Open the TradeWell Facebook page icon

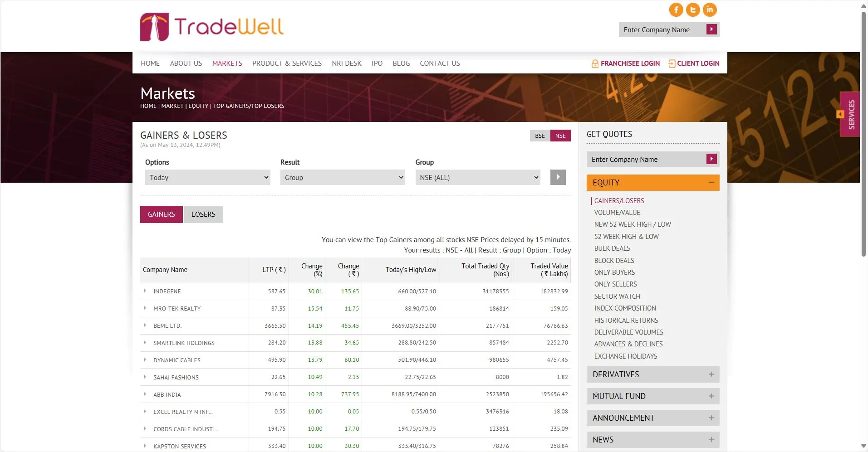[x=676, y=10]
